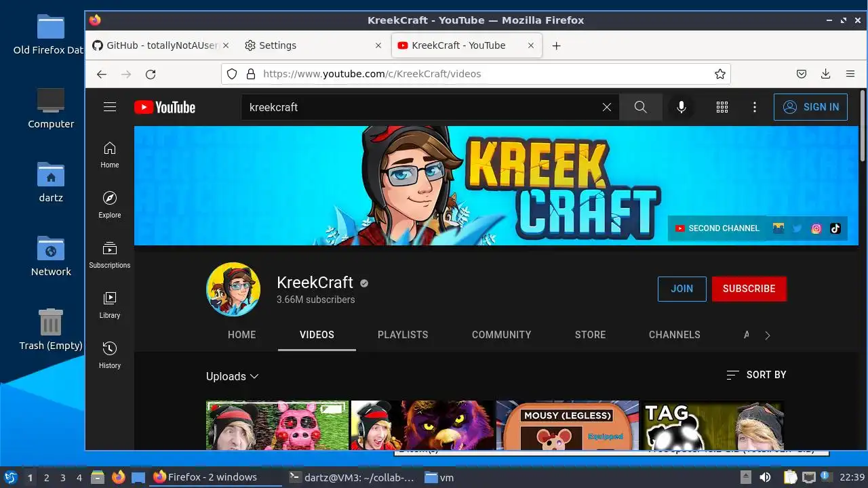
Task: Open the MOUSY (LEGLESS) video thumbnail
Action: coord(568,425)
